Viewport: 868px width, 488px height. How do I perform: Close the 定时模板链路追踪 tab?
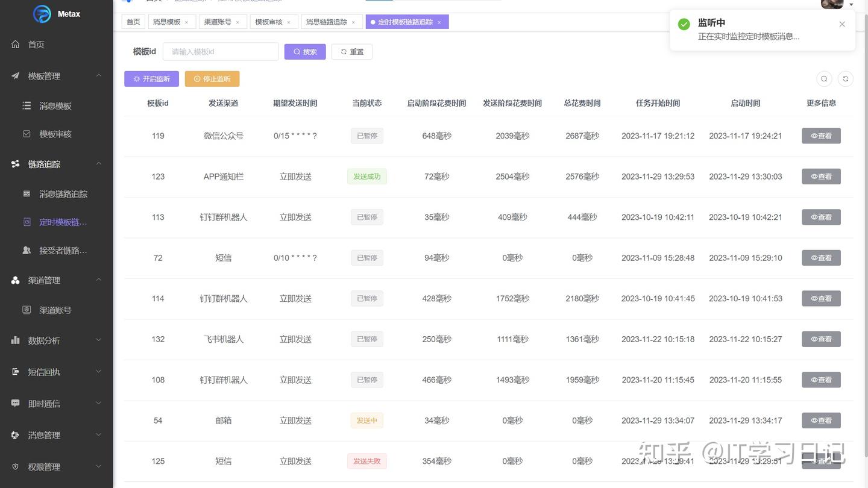439,22
